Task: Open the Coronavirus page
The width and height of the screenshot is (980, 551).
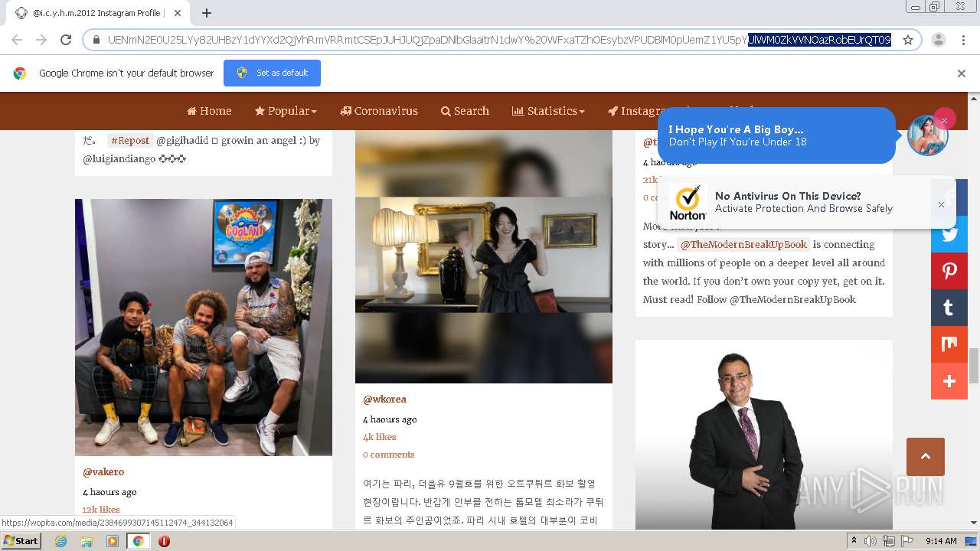Action: 379,111
